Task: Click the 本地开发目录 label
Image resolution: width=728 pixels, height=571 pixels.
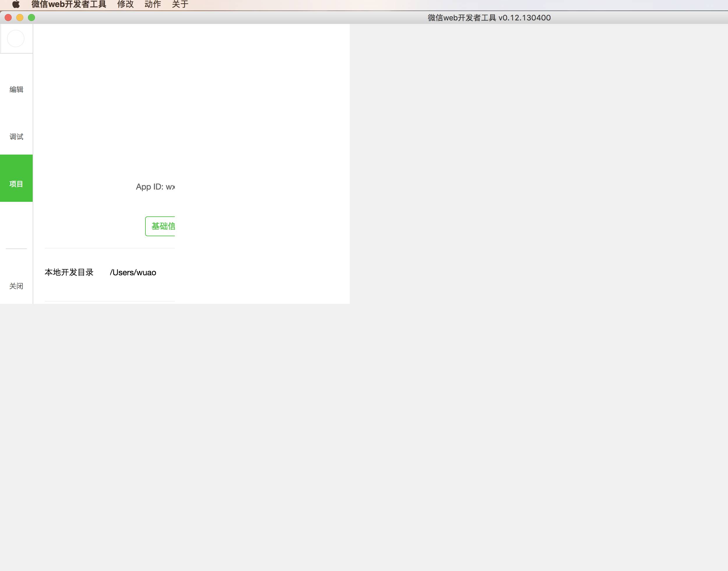Action: (x=69, y=272)
